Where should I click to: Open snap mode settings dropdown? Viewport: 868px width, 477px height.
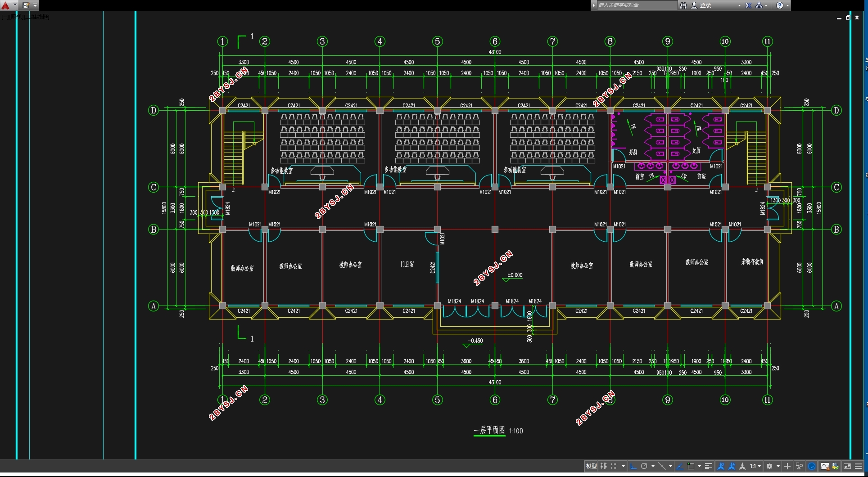point(623,466)
